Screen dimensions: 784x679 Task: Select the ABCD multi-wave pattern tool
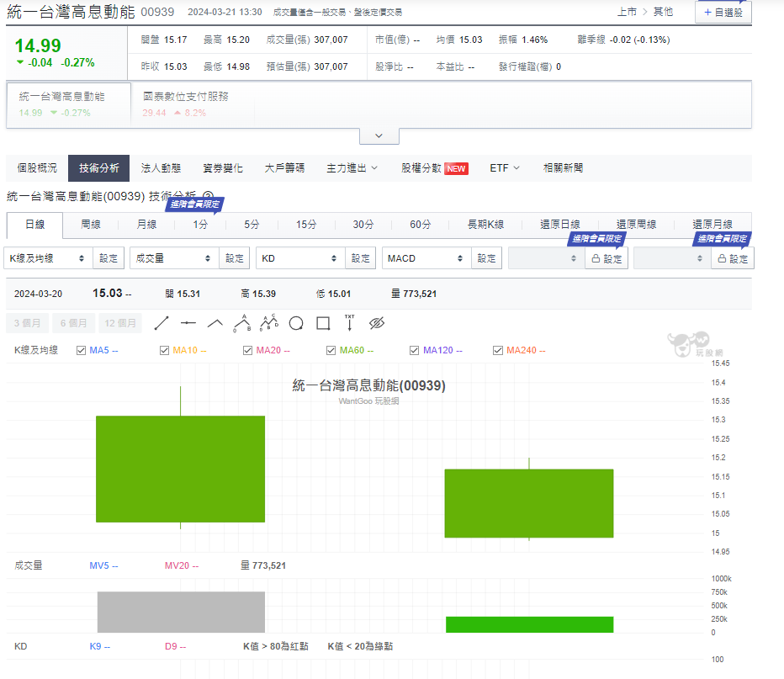[x=269, y=323]
